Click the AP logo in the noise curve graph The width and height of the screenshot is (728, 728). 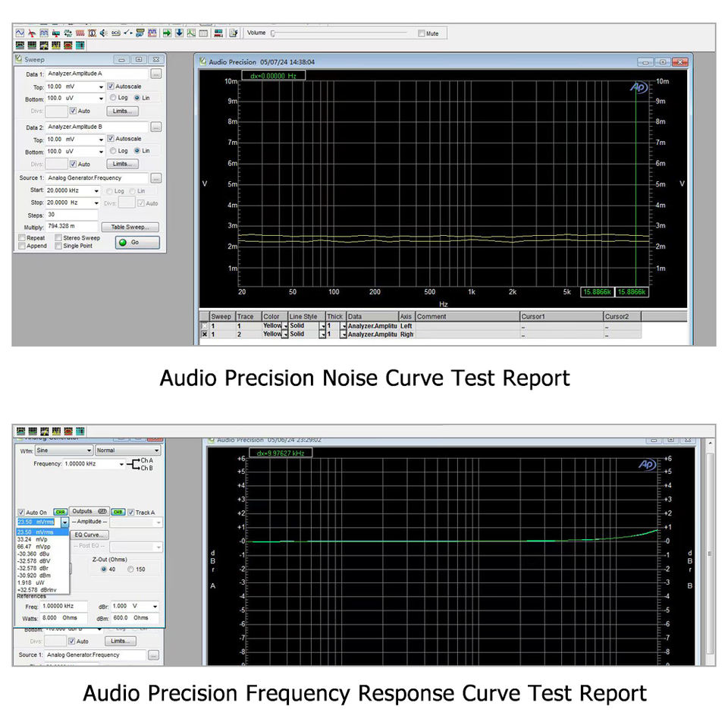[639, 86]
